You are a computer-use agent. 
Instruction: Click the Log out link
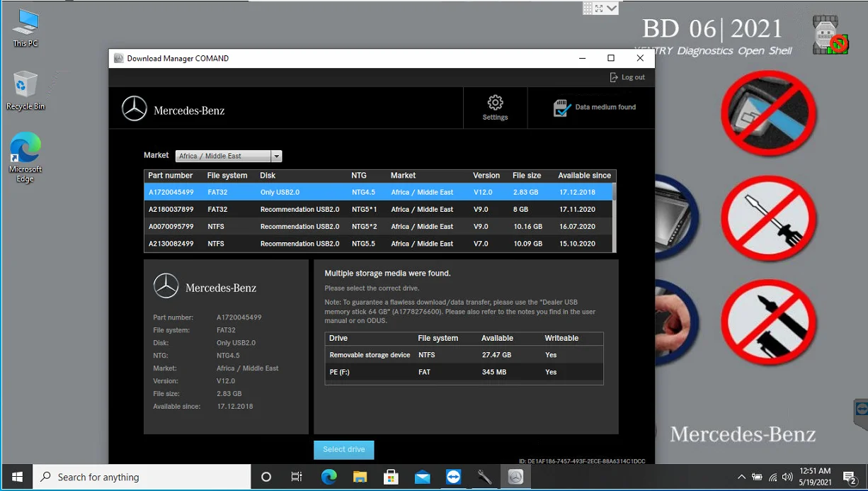click(x=627, y=77)
